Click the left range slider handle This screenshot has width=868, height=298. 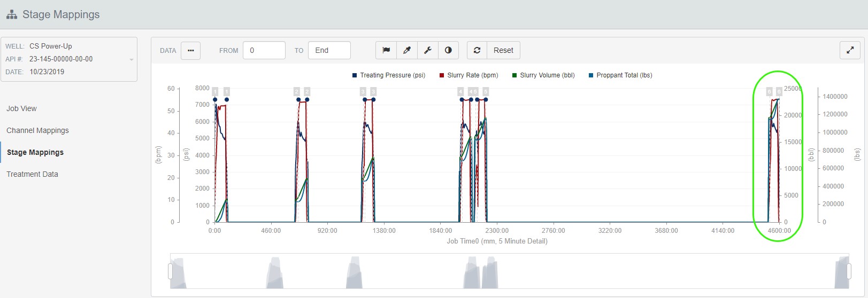pos(171,271)
